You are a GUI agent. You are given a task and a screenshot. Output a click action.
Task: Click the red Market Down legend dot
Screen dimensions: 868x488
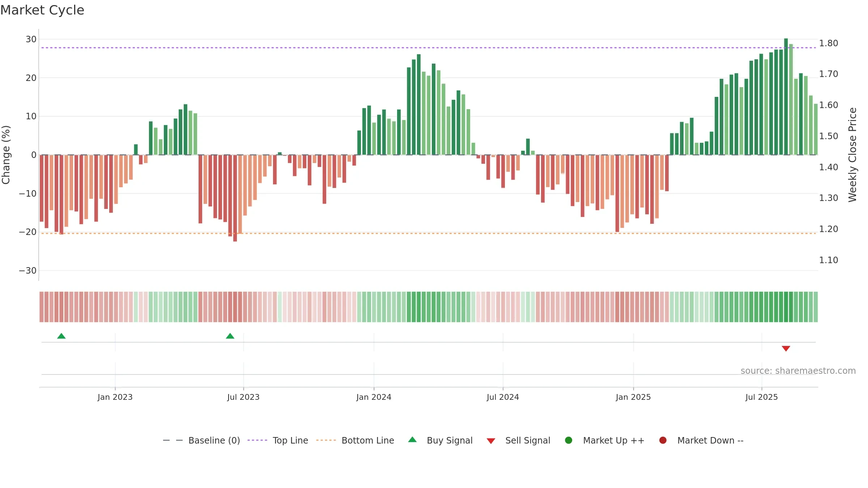(x=663, y=440)
